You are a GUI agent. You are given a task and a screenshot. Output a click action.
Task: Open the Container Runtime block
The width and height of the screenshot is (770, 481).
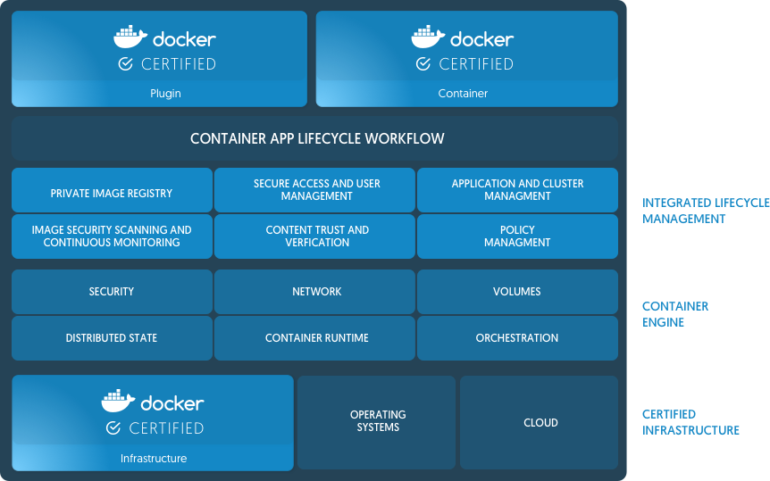(x=314, y=338)
